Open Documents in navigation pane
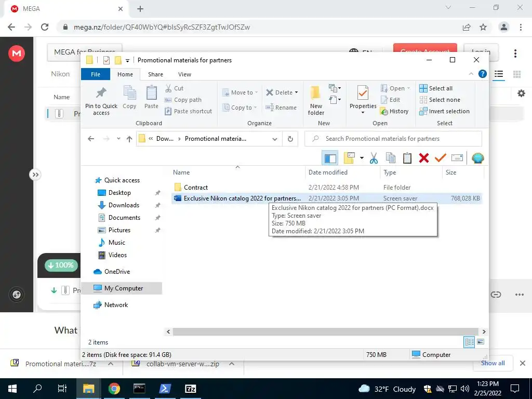Screen dimensions: 532x399 tap(124, 218)
